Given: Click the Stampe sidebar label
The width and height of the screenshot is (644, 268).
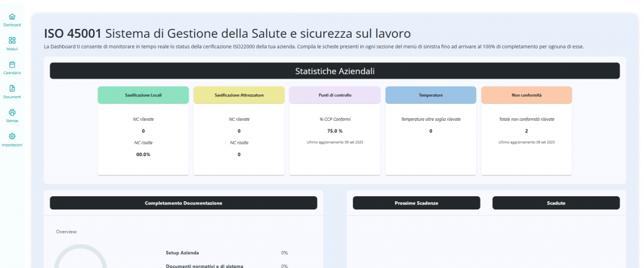Looking at the screenshot, I should click(x=12, y=121).
